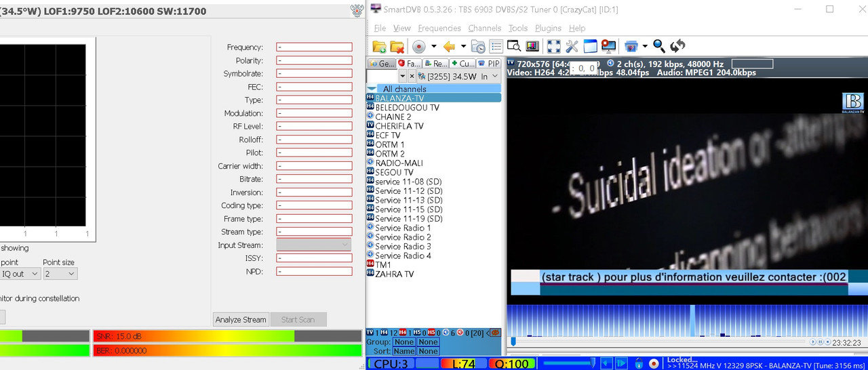Select the CHERIFLA TV channel

(399, 126)
